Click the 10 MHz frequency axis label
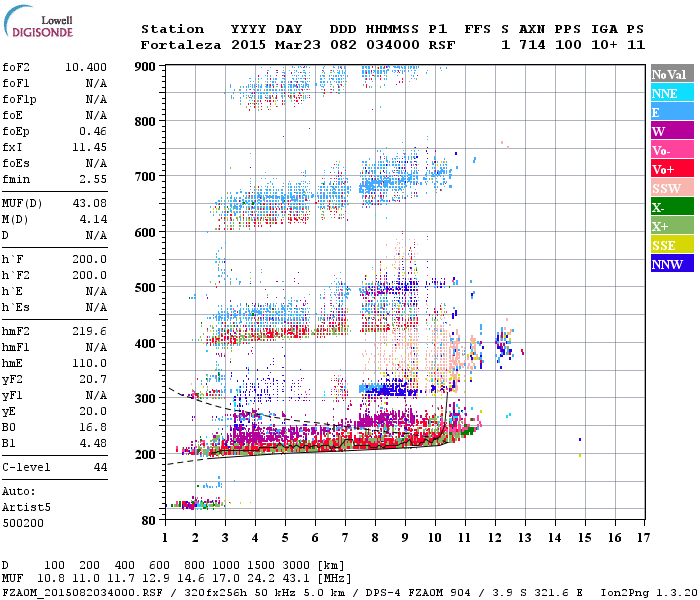This screenshot has height=600, width=700. coord(435,538)
